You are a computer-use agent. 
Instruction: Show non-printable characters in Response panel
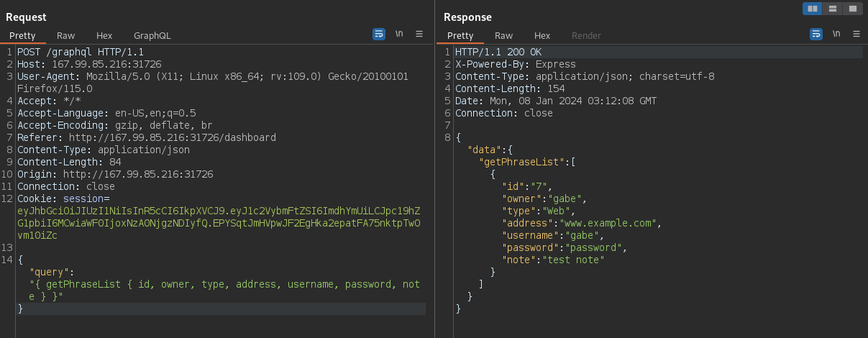[x=836, y=34]
